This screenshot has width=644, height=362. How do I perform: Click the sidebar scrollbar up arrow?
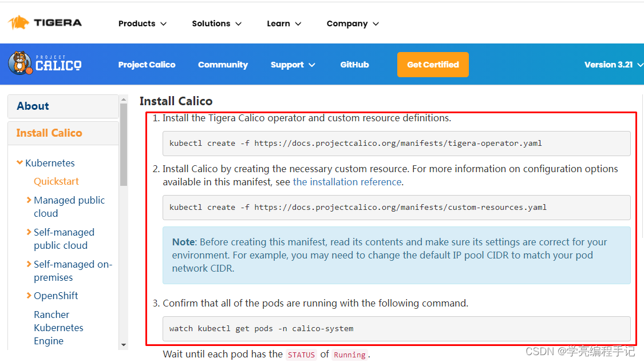pos(124,100)
